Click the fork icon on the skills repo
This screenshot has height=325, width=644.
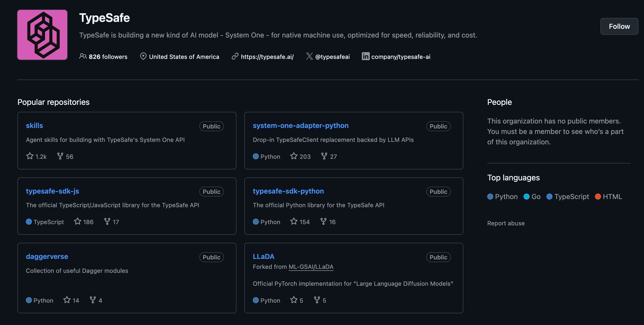[x=60, y=156]
